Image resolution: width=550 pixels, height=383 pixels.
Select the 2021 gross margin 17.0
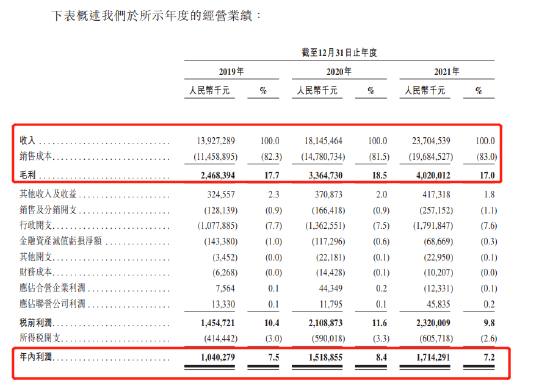pyautogui.click(x=487, y=175)
